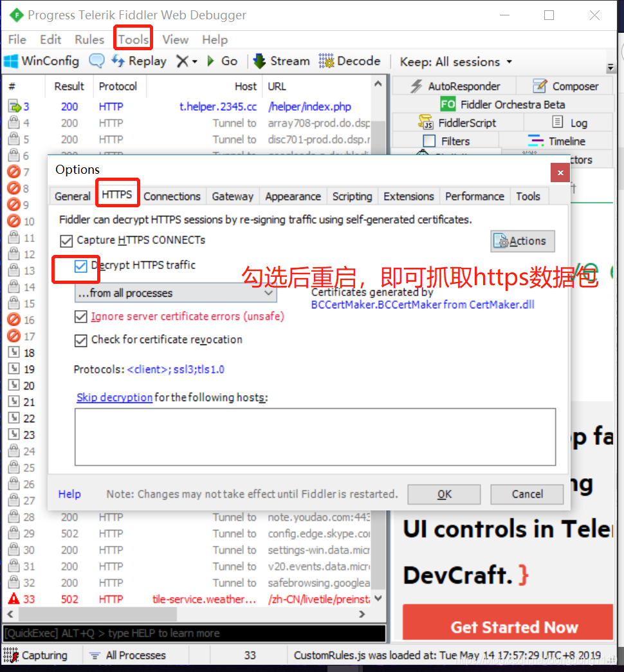Click horizontal scrollbar left arrow
Screen dimensions: 624x672
click(x=10, y=614)
